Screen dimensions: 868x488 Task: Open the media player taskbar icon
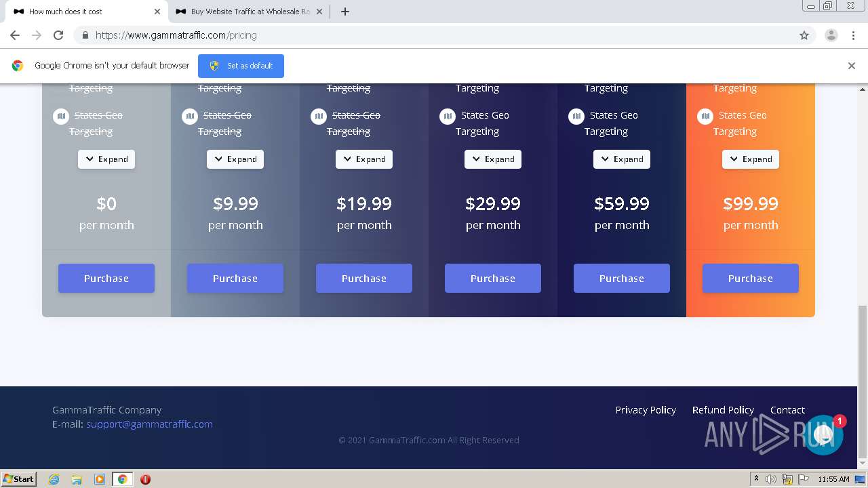pyautogui.click(x=100, y=479)
